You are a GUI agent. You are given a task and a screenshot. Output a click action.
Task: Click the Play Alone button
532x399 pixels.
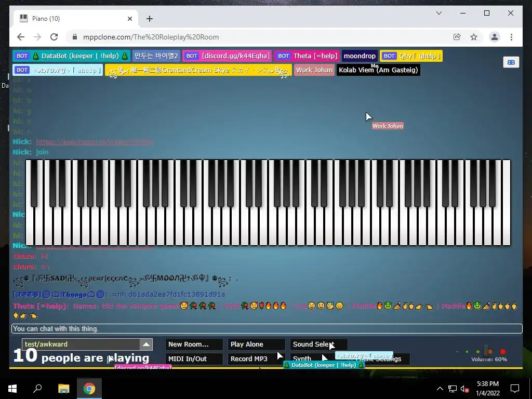tap(256, 344)
